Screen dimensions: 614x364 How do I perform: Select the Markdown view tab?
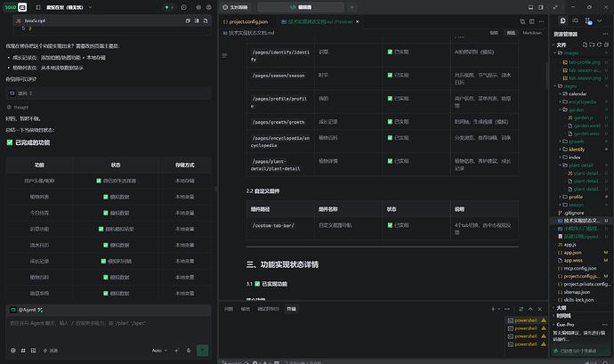(532, 33)
